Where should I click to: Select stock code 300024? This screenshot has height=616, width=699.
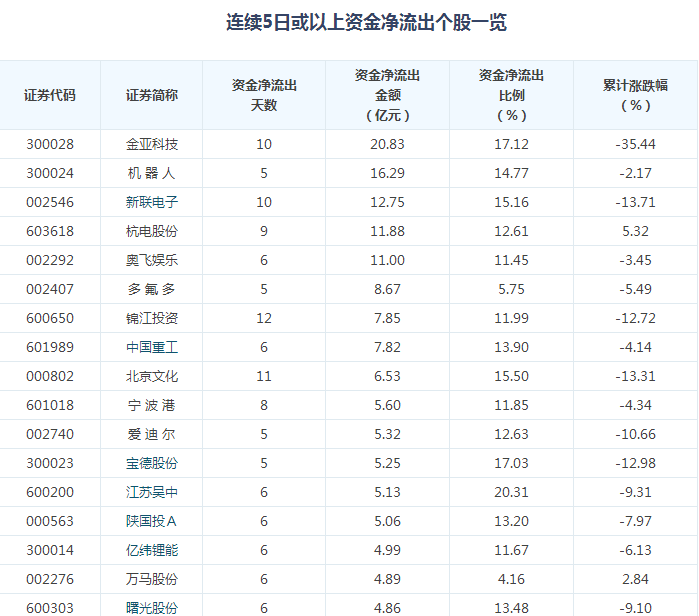tap(50, 173)
